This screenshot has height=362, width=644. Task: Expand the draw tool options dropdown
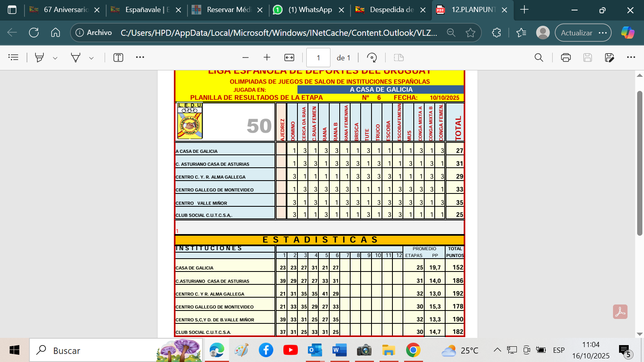(x=91, y=58)
